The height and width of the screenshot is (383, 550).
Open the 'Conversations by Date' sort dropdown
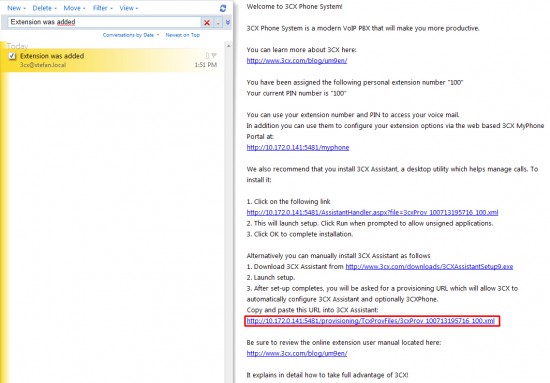click(131, 35)
